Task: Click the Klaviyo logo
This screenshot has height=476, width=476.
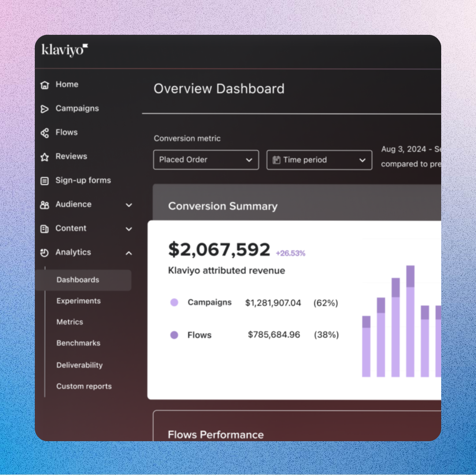Action: pyautogui.click(x=65, y=50)
